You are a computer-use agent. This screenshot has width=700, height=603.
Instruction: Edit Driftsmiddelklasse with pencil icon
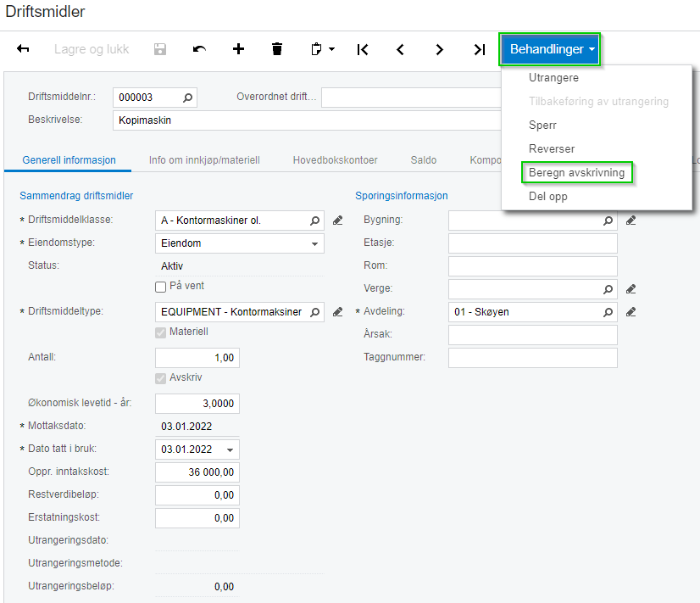[337, 221]
